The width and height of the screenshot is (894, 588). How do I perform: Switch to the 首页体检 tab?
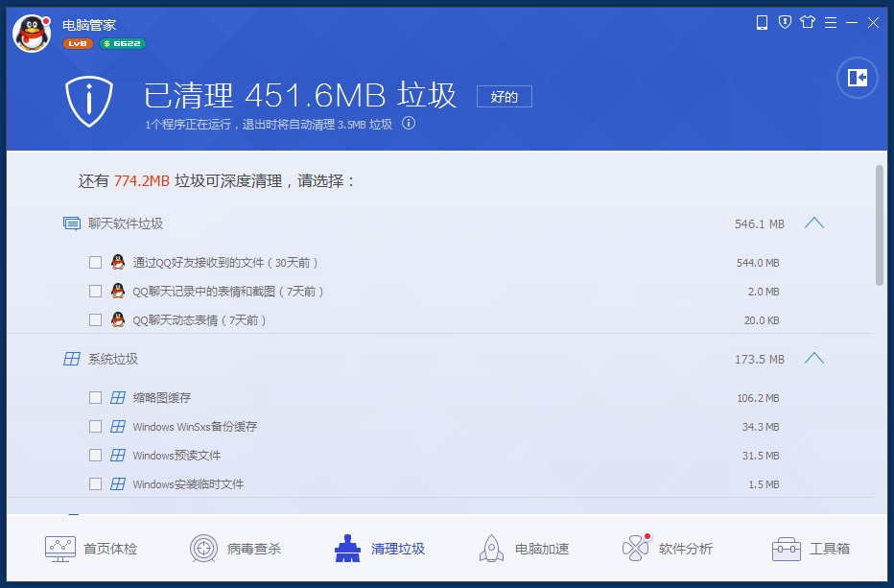(x=91, y=548)
